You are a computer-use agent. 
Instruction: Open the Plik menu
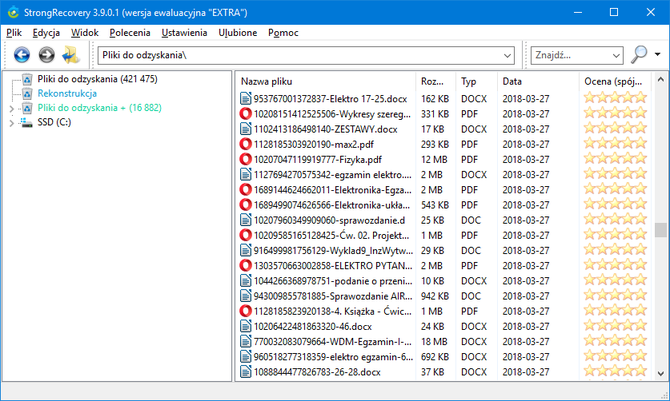[14, 33]
